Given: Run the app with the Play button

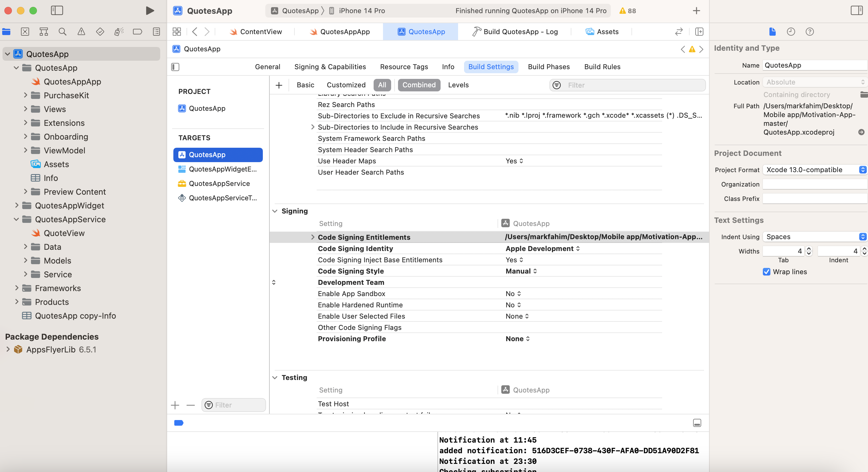Looking at the screenshot, I should [150, 10].
